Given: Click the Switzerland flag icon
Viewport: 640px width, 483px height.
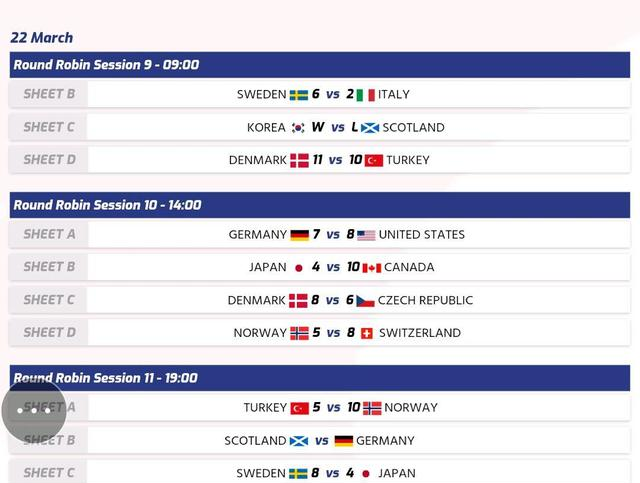Looking at the screenshot, I should pos(367,334).
